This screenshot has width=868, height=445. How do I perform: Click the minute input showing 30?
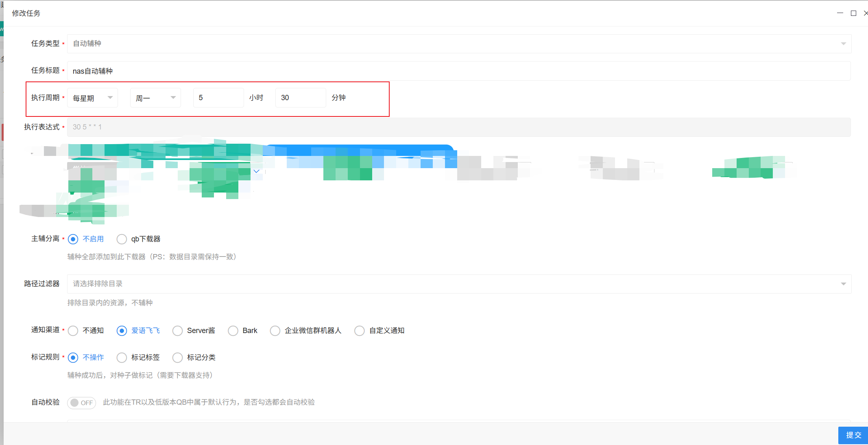(300, 98)
